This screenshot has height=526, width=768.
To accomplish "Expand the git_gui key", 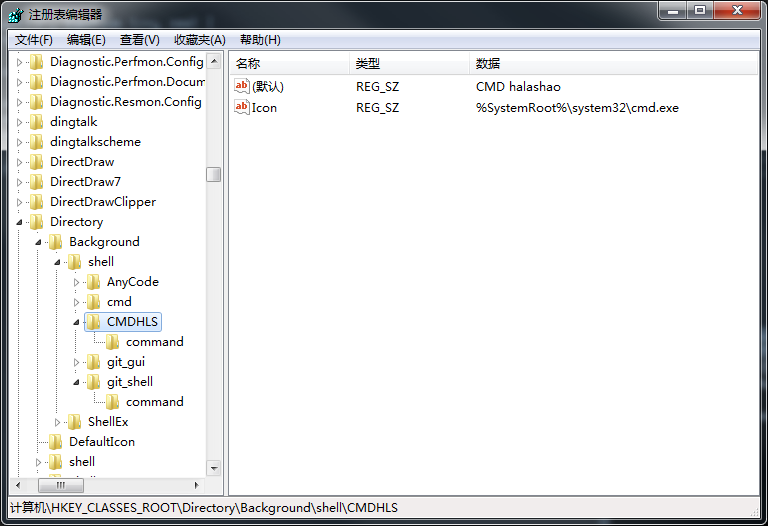I will pyautogui.click(x=76, y=362).
